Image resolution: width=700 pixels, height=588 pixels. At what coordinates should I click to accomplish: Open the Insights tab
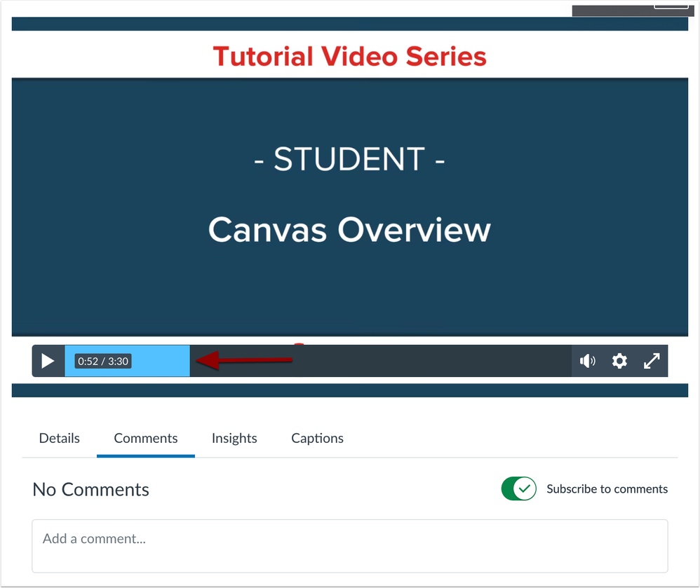234,438
